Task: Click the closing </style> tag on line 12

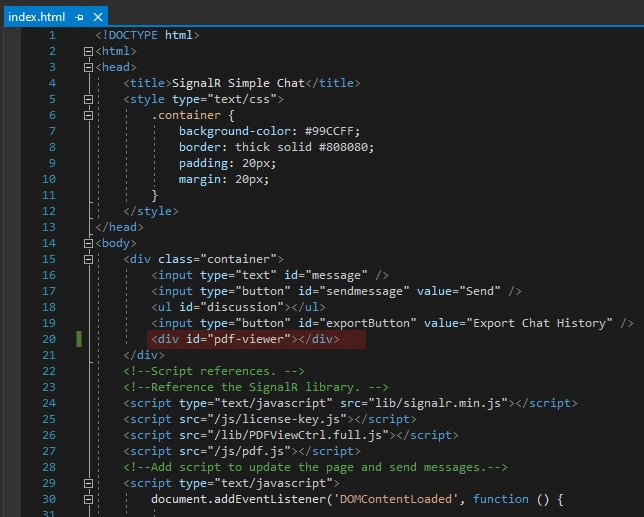Action: 151,211
